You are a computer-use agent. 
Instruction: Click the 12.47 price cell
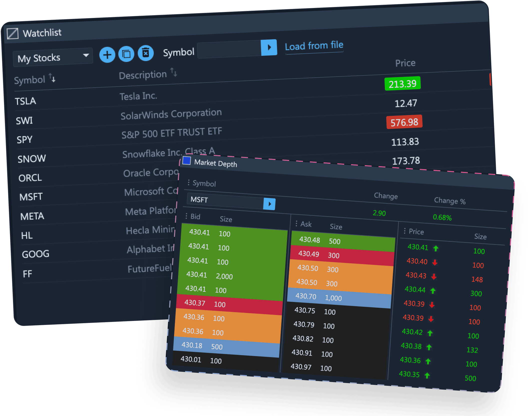click(x=406, y=103)
